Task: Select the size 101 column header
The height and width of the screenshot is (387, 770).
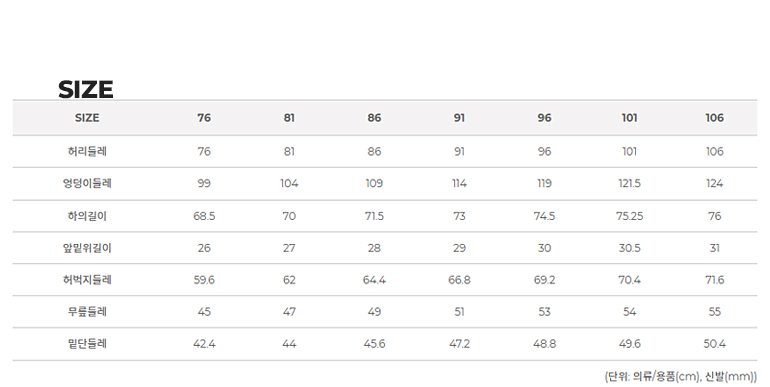Action: [630, 118]
